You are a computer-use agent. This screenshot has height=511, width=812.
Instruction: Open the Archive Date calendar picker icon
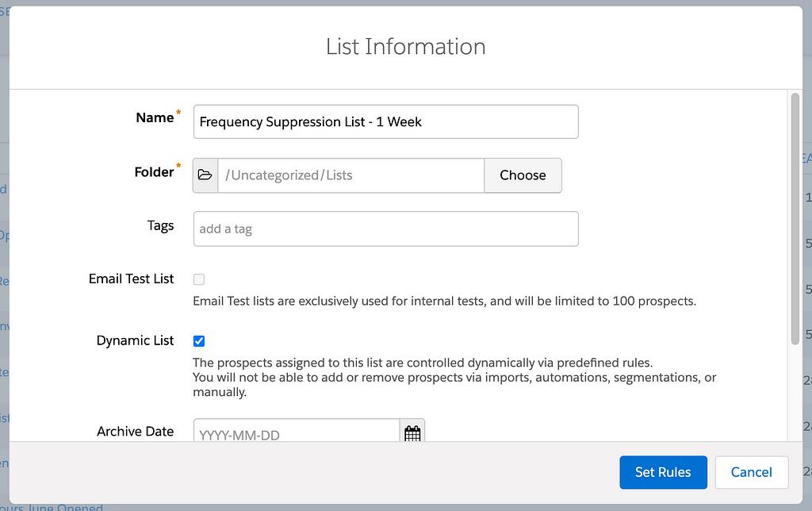(412, 432)
